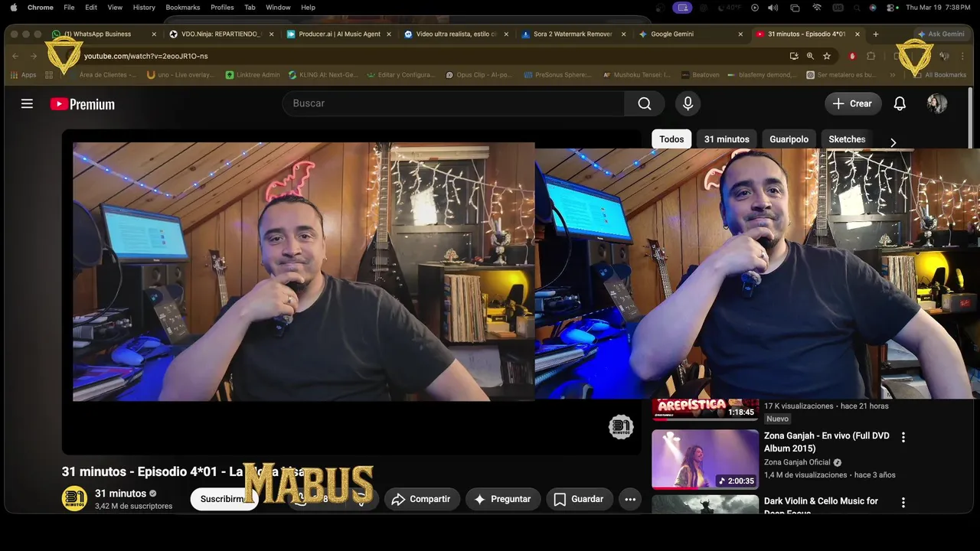Click the red hand extension icon
980x551 pixels.
(852, 56)
